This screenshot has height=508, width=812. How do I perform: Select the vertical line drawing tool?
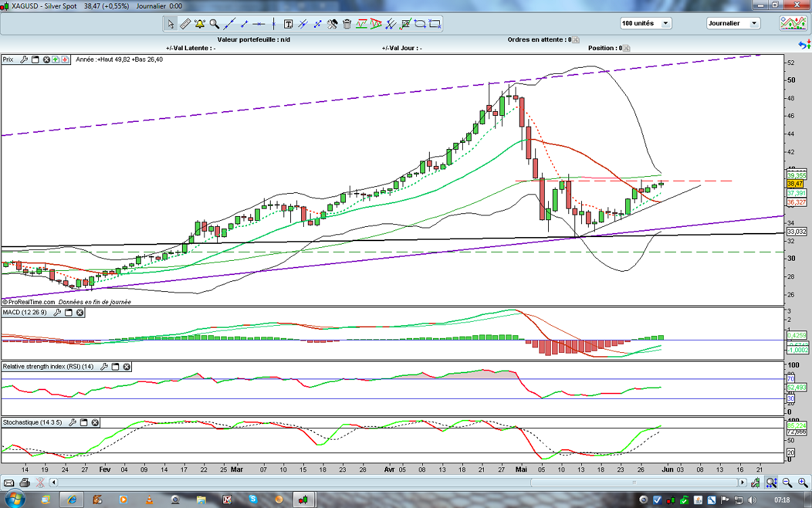pyautogui.click(x=273, y=24)
